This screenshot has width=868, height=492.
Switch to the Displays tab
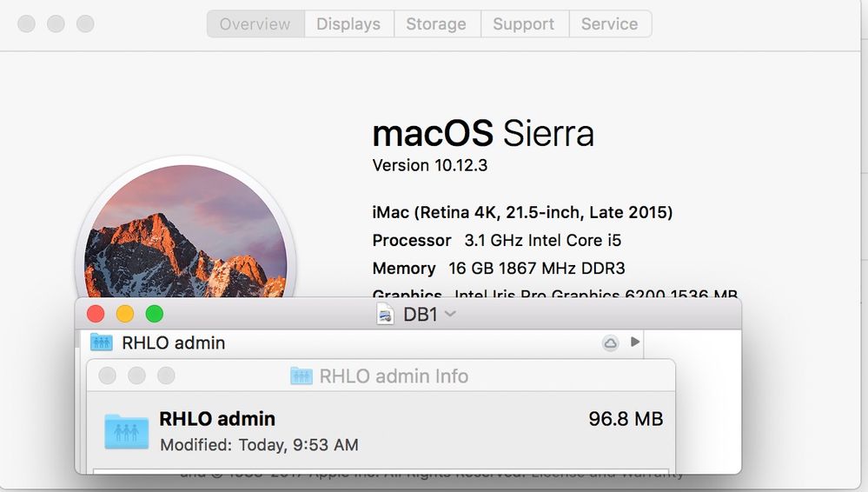point(348,24)
